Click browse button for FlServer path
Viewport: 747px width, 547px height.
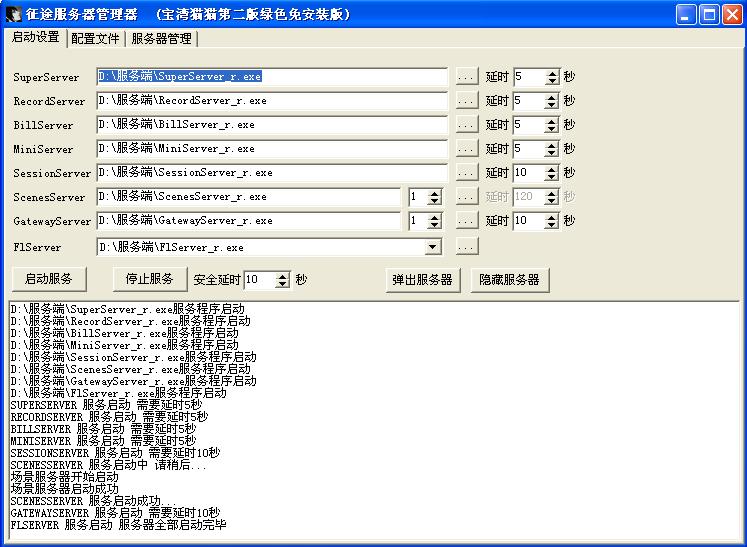click(466, 246)
